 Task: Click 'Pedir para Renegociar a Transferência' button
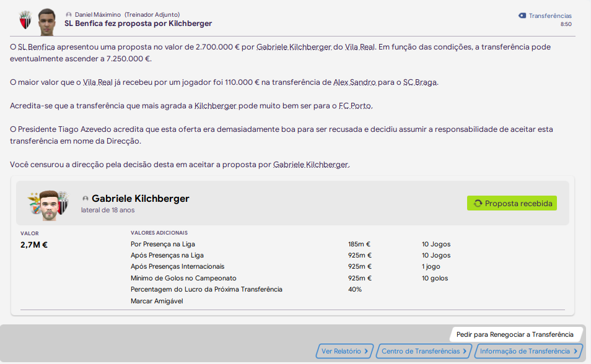point(515,334)
